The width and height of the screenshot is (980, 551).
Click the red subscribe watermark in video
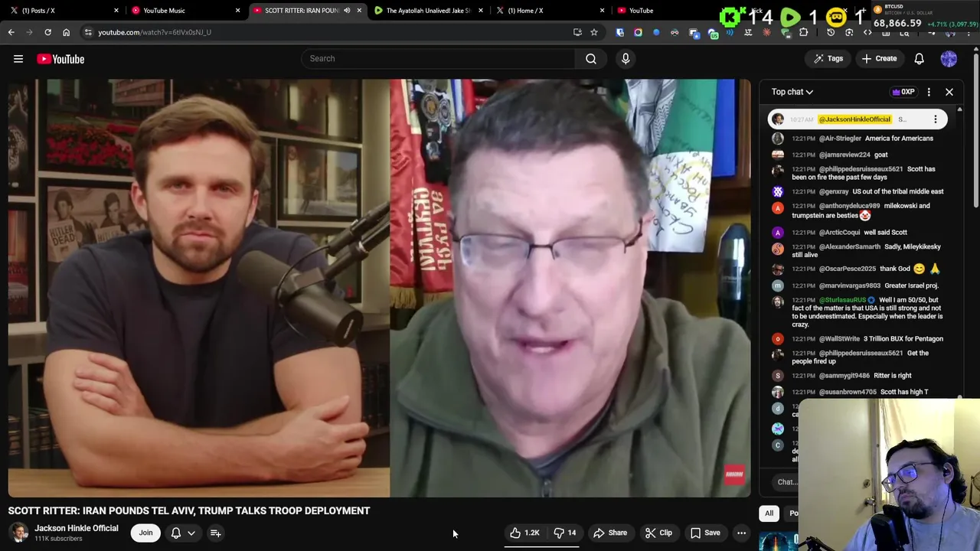[x=734, y=474]
